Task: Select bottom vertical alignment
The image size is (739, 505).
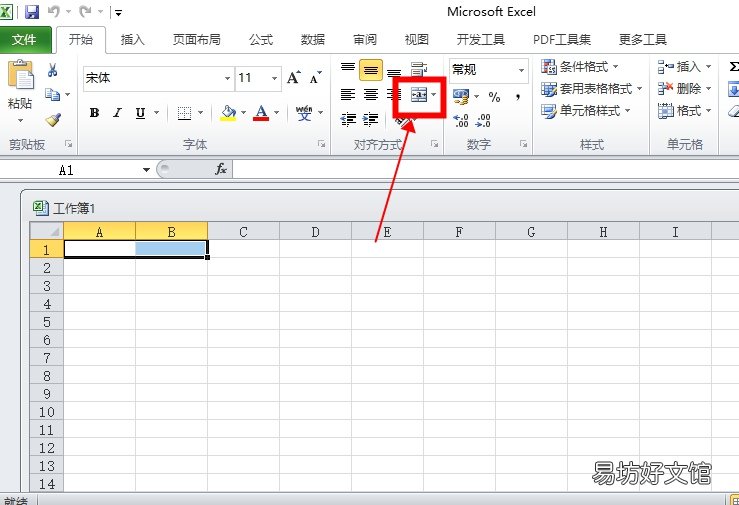Action: [394, 71]
